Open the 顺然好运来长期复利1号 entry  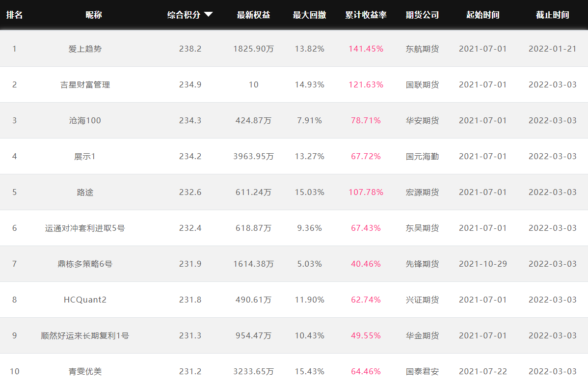[85, 335]
